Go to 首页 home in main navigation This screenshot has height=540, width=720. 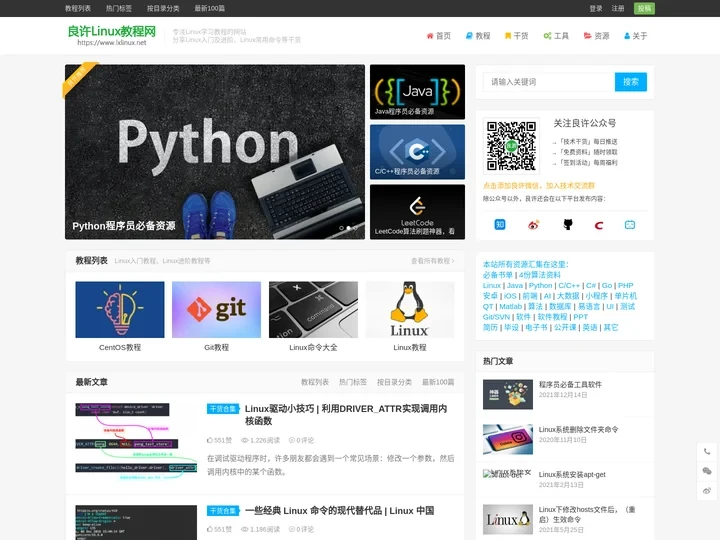click(439, 36)
